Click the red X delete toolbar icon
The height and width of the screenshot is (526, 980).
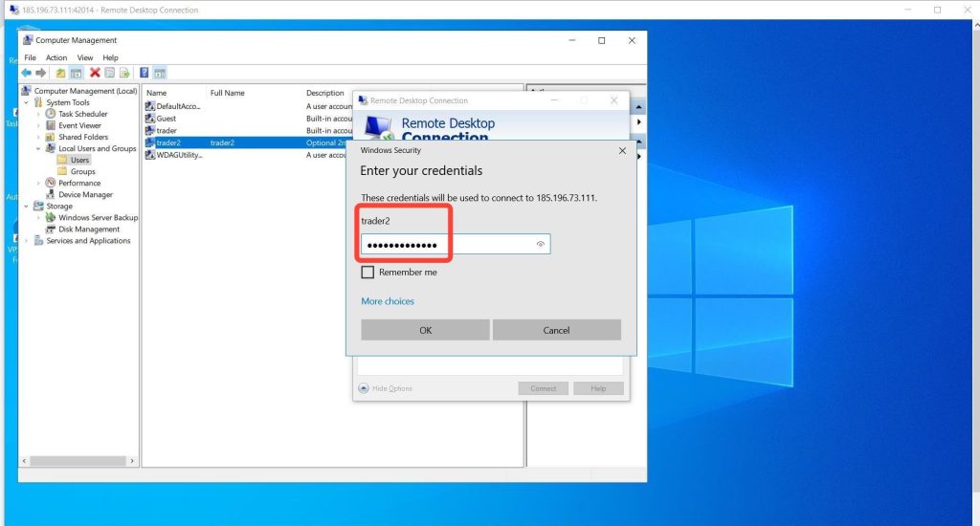pos(95,73)
